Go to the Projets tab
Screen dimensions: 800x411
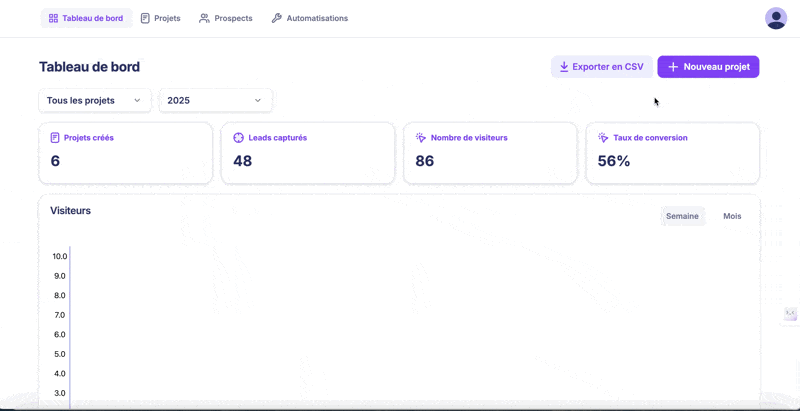pos(161,18)
